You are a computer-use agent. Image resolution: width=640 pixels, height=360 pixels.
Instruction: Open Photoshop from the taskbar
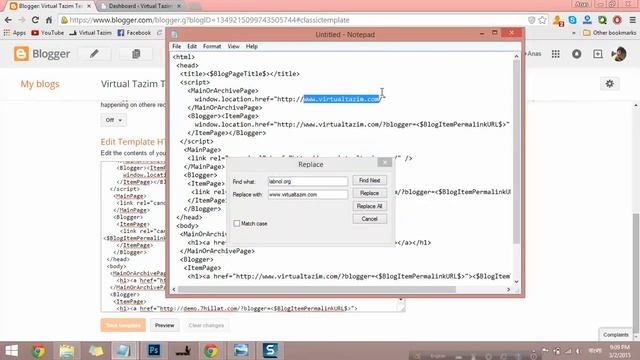(x=153, y=351)
